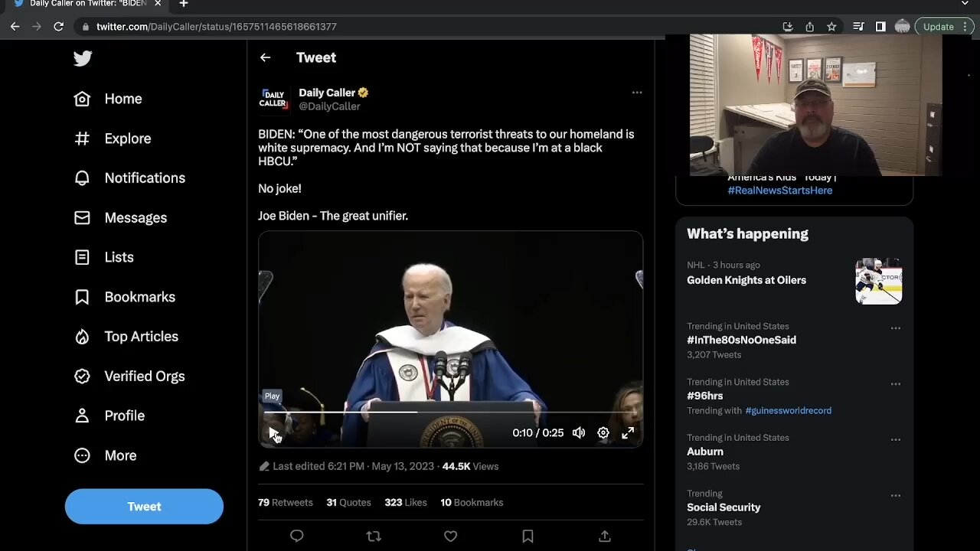Open the @DailyCaller handle link
This screenshot has width=980, height=551.
pos(329,106)
